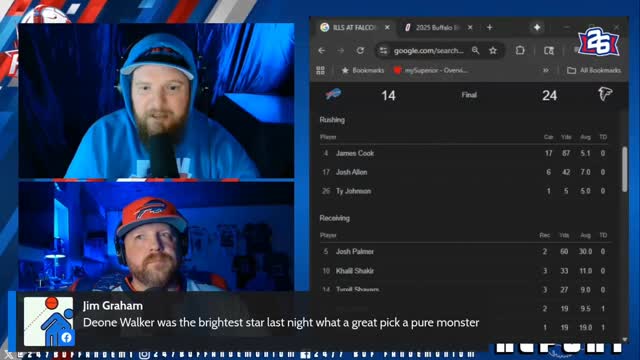The width and height of the screenshot is (640, 360).
Task: Click the Atlanta Falcons team logo
Action: click(605, 95)
